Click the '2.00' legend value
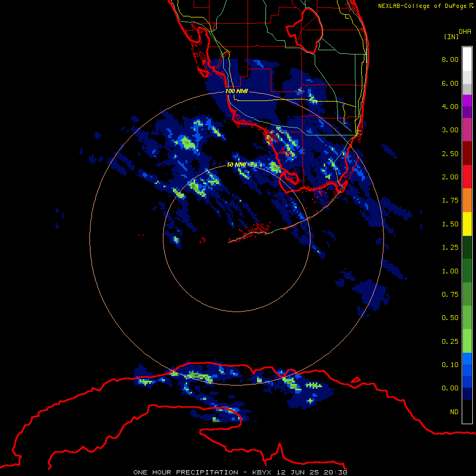This screenshot has height=476, width=476. 450,177
